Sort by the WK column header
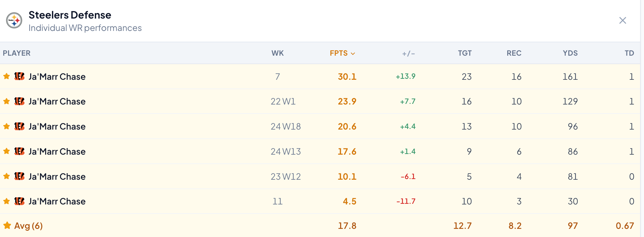This screenshot has height=237, width=644. click(277, 53)
